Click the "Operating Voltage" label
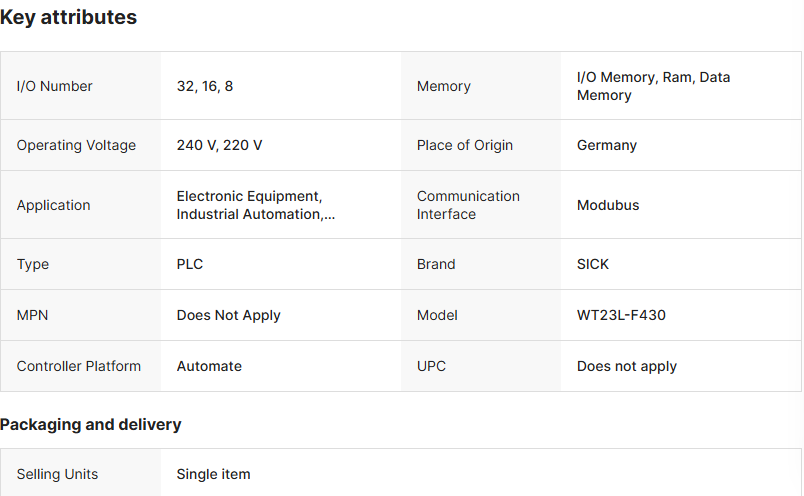 coord(76,145)
